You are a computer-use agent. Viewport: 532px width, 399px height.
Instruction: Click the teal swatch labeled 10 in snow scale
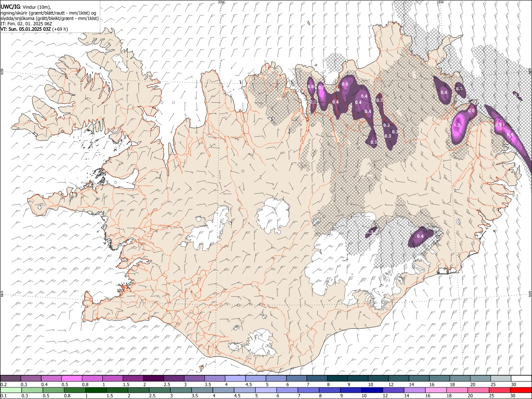(379, 378)
